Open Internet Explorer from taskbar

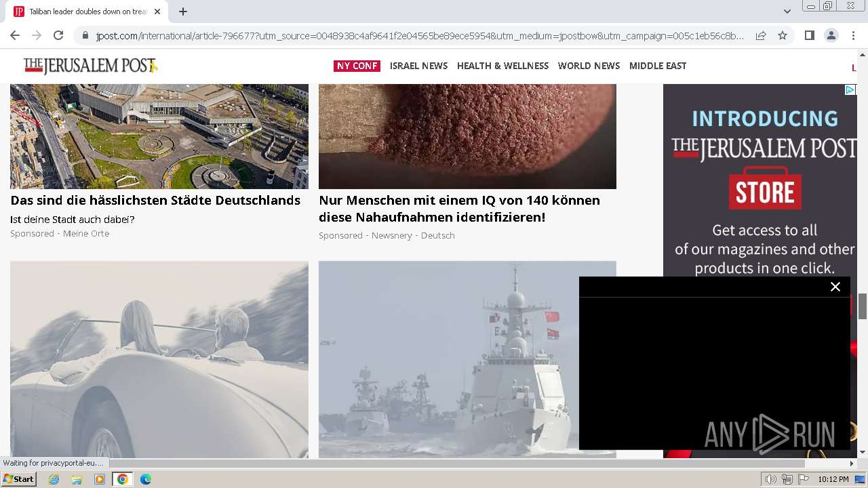point(54,479)
